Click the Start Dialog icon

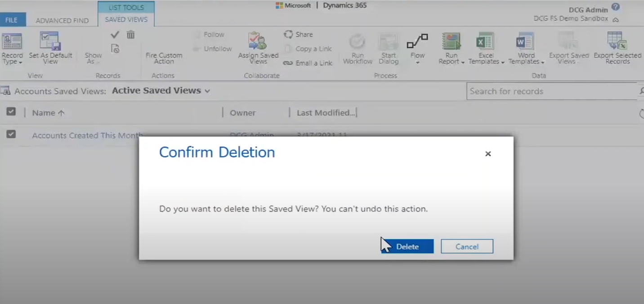[x=388, y=41]
